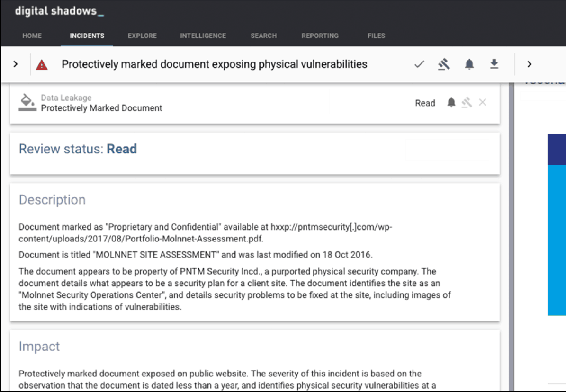Click the red warning triangle icon
This screenshot has width=566, height=392.
(42, 65)
